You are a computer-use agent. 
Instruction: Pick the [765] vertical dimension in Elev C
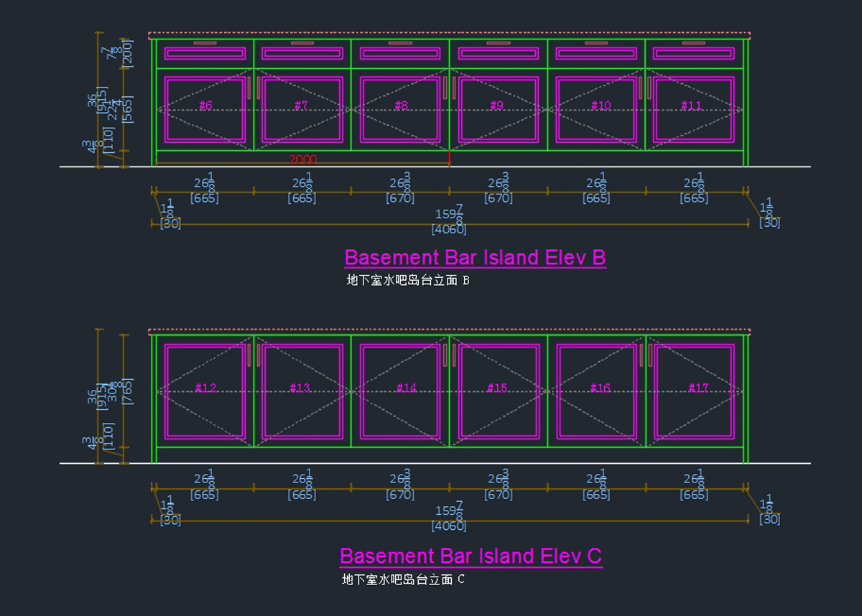click(128, 391)
